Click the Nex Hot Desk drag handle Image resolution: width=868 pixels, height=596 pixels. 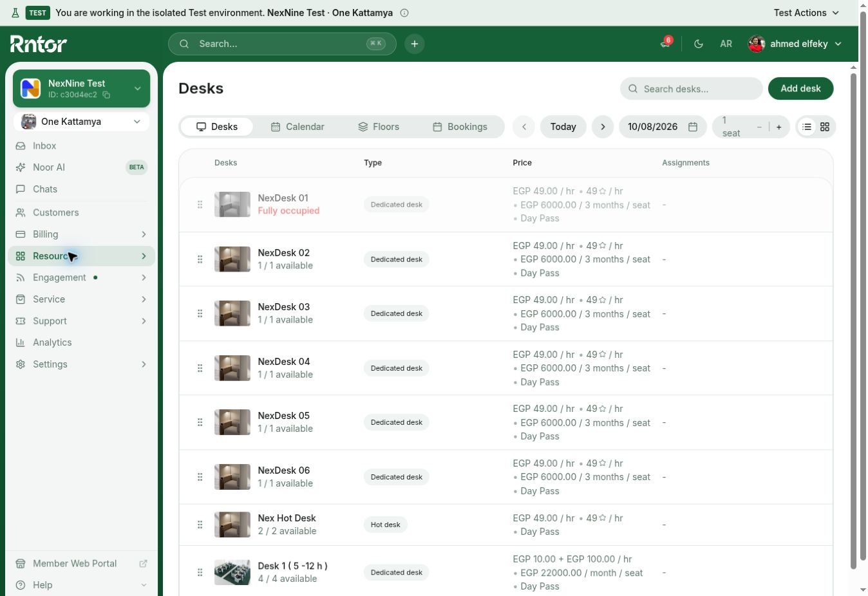(x=200, y=525)
